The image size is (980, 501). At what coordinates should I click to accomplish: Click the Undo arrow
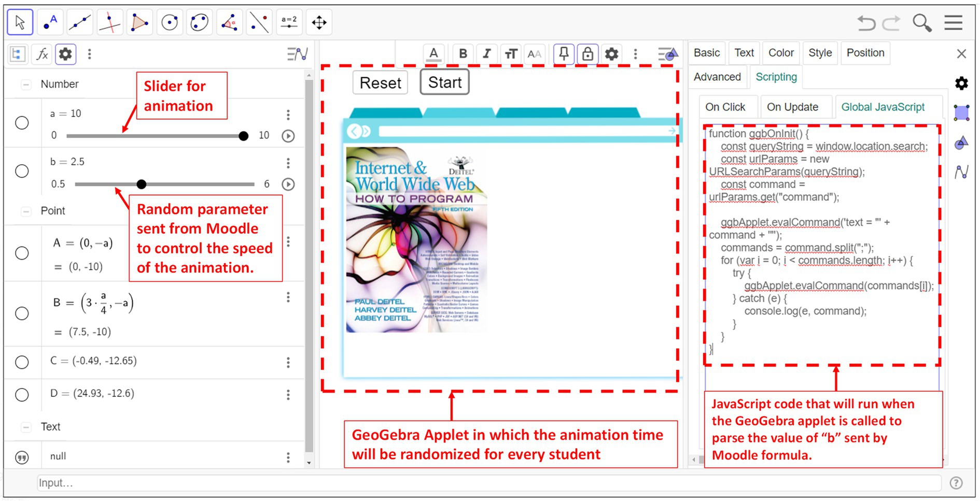(x=865, y=23)
